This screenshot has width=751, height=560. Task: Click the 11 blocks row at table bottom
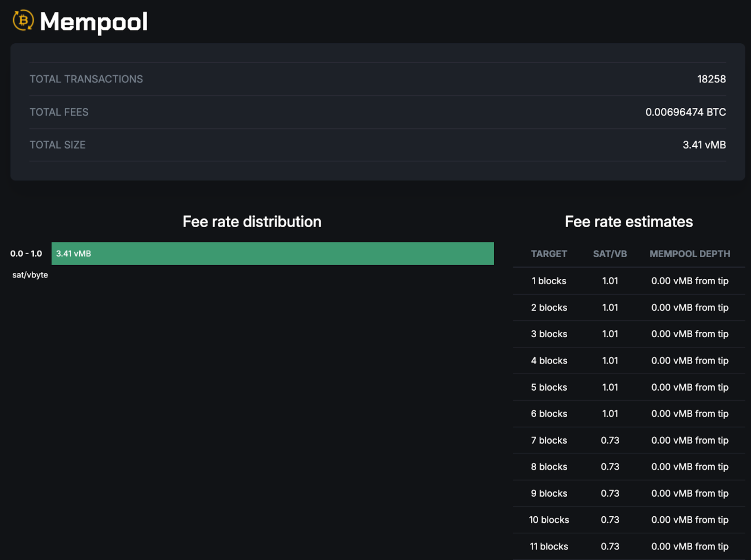click(x=548, y=546)
